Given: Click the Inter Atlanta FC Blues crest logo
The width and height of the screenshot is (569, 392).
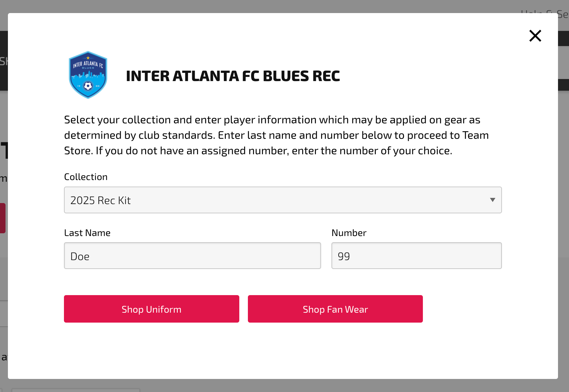Looking at the screenshot, I should [x=88, y=75].
